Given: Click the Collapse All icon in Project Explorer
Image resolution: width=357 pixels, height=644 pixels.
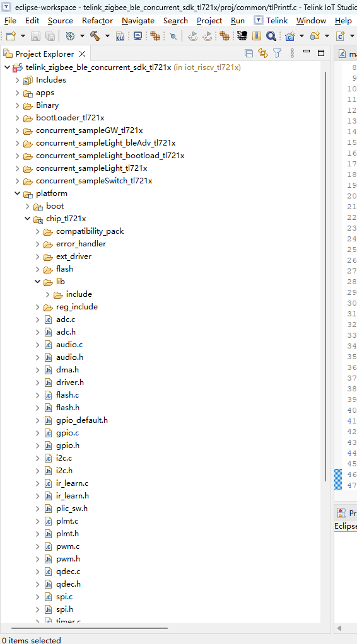Looking at the screenshot, I should [249, 54].
